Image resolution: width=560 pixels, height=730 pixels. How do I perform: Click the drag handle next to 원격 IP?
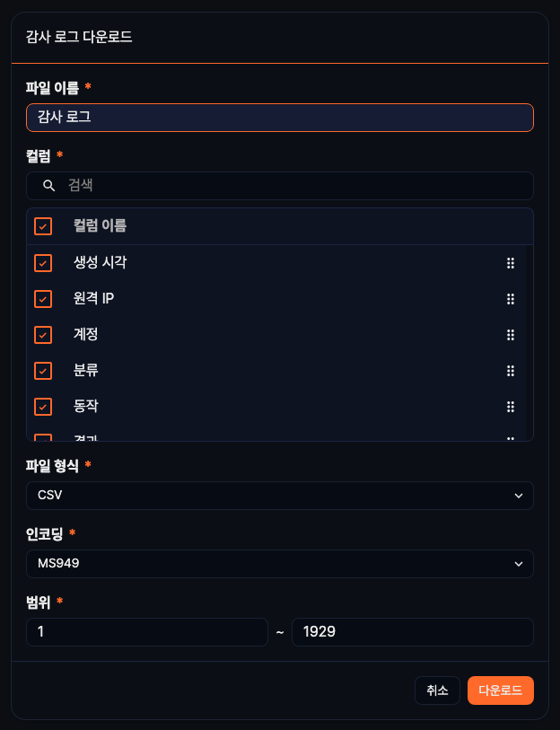tap(510, 299)
